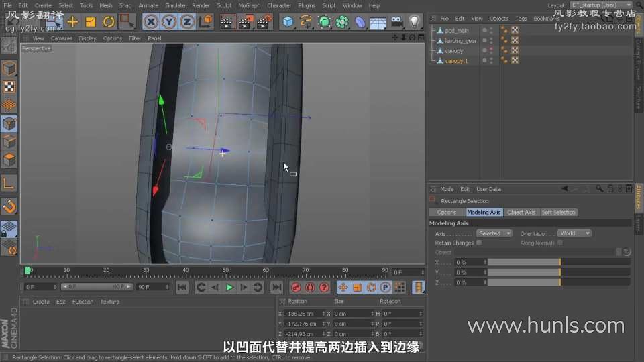
Task: Play the animation forward
Action: point(229,288)
